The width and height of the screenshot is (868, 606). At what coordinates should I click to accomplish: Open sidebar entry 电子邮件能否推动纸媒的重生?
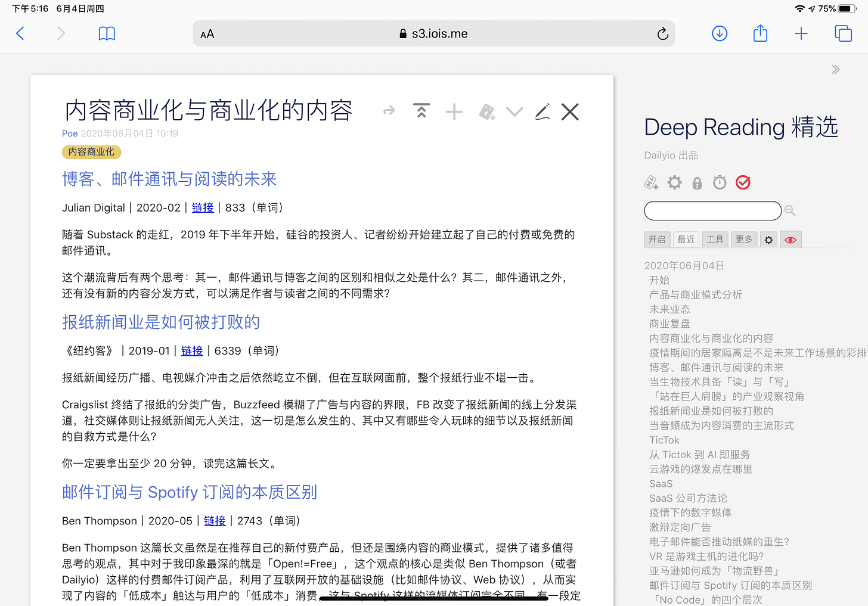[719, 542]
